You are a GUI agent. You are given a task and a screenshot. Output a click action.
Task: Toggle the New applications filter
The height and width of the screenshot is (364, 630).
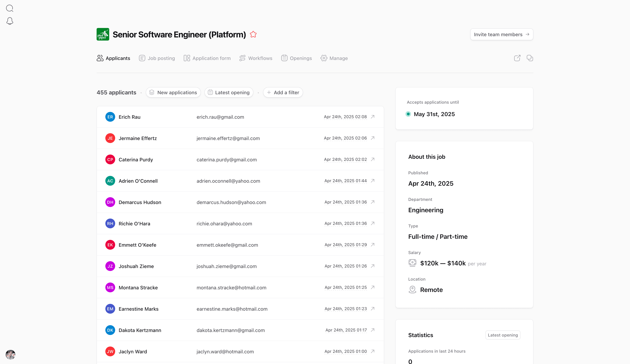(173, 92)
